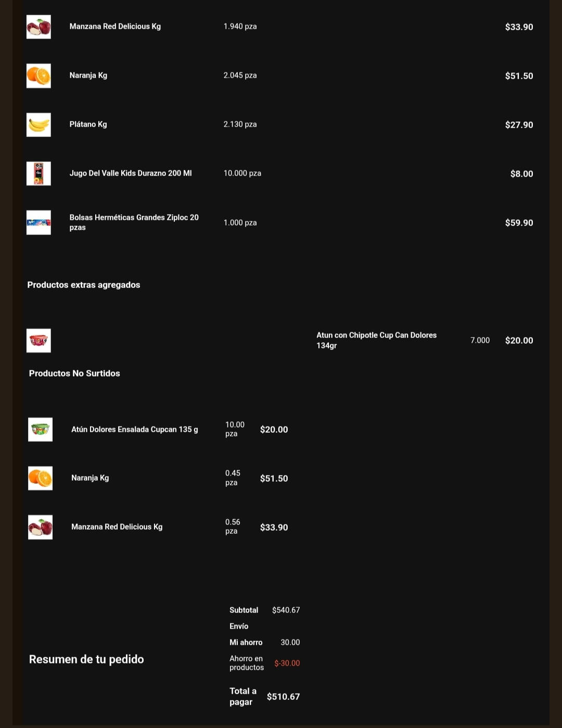Click the Atún Dolores Ensalada Cupcan image
Screen dimensions: 562x728
pos(40,430)
